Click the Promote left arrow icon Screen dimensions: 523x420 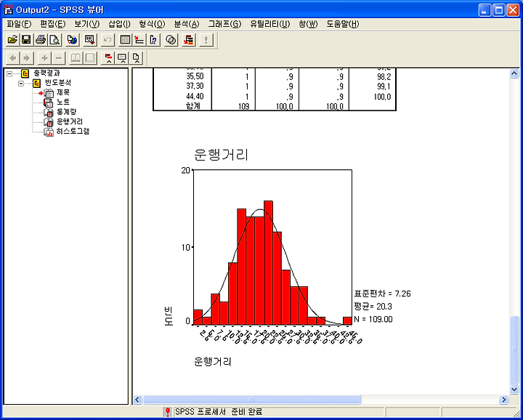pyautogui.click(x=12, y=58)
